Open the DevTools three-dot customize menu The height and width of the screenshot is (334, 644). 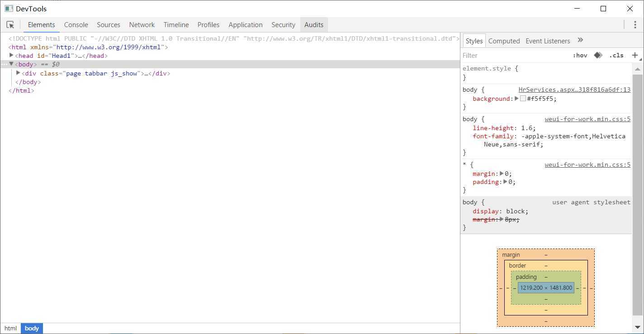point(635,25)
